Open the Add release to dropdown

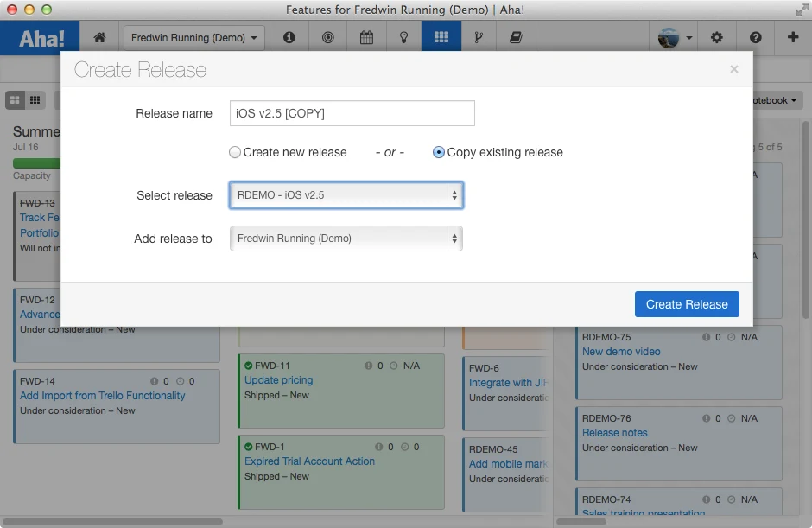tap(346, 239)
